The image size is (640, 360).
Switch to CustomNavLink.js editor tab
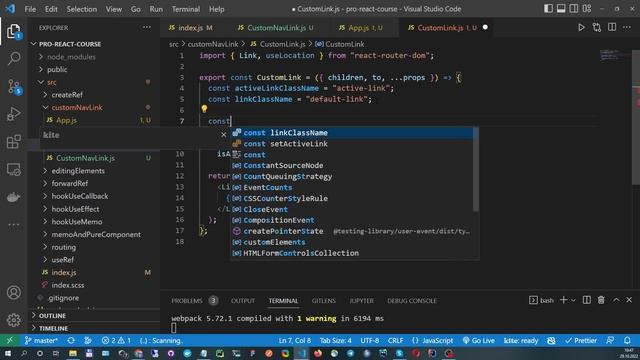click(x=277, y=27)
